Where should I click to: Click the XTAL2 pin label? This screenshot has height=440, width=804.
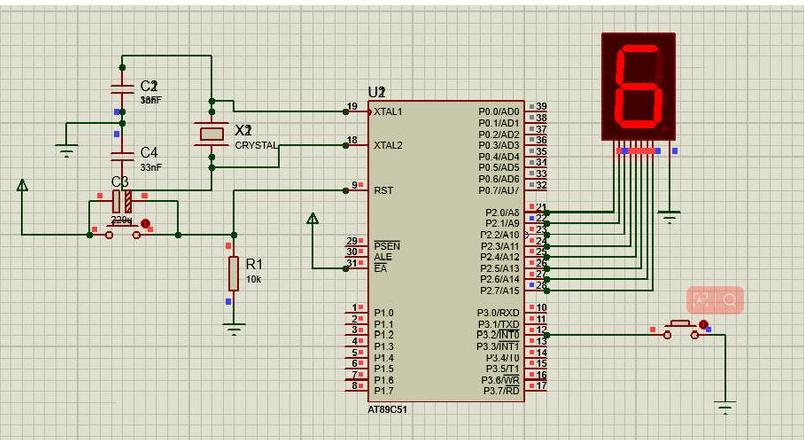pyautogui.click(x=388, y=146)
